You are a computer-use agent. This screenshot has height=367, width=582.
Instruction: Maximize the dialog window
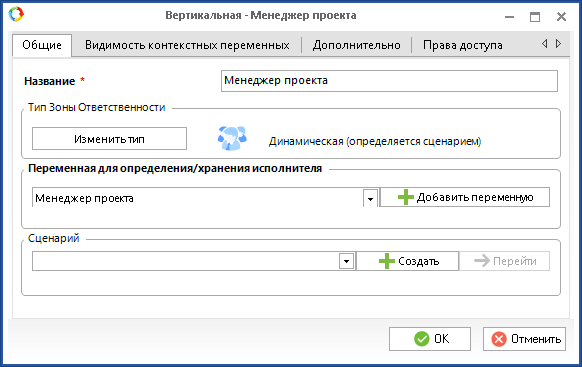click(x=535, y=17)
